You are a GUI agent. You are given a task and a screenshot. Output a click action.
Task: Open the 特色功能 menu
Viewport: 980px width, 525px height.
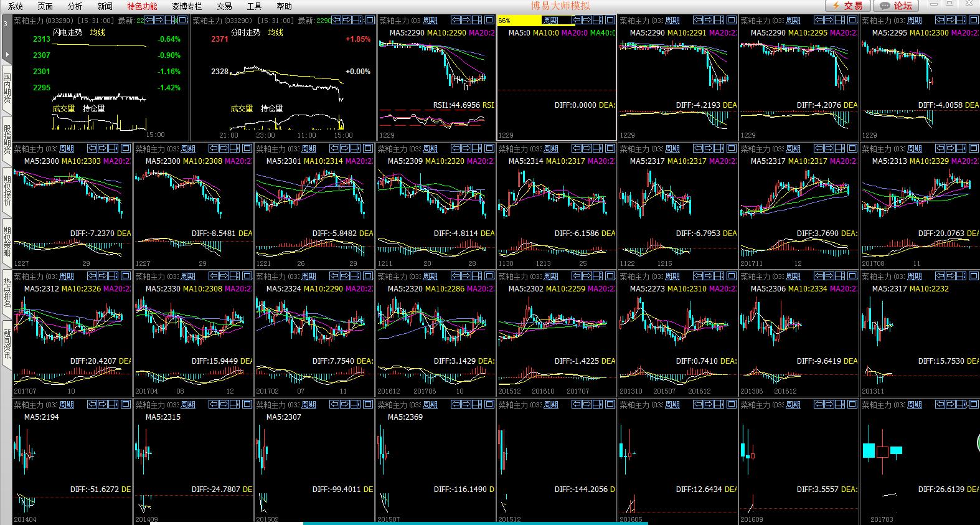[142, 6]
